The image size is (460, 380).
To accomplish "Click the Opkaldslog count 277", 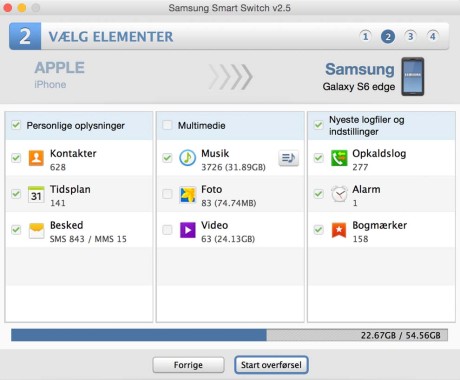I will click(360, 167).
